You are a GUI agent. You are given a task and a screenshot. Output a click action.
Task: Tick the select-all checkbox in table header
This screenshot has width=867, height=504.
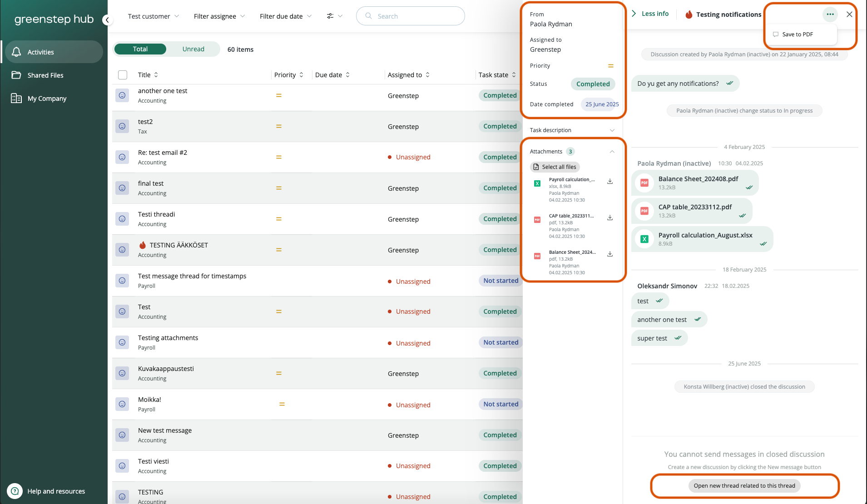pos(123,75)
